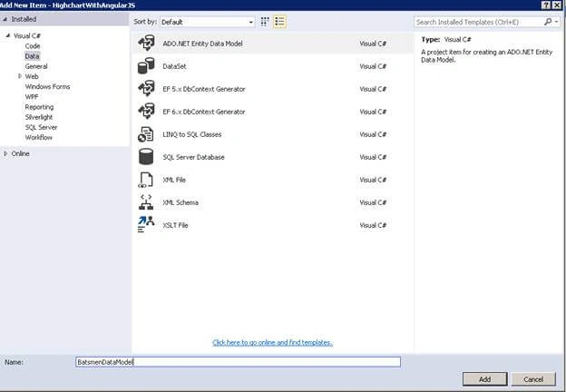Switch to list view layout toggle
The image size is (566, 392).
[279, 22]
